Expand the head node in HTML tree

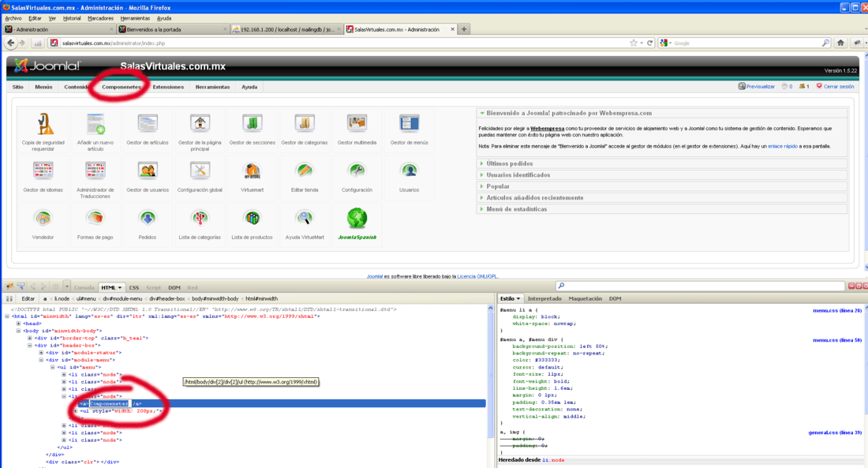18,324
